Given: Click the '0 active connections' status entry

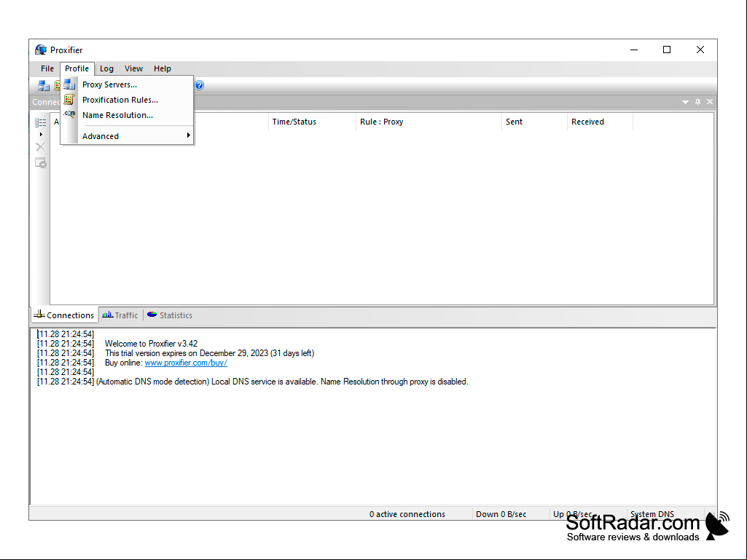Looking at the screenshot, I should [407, 514].
